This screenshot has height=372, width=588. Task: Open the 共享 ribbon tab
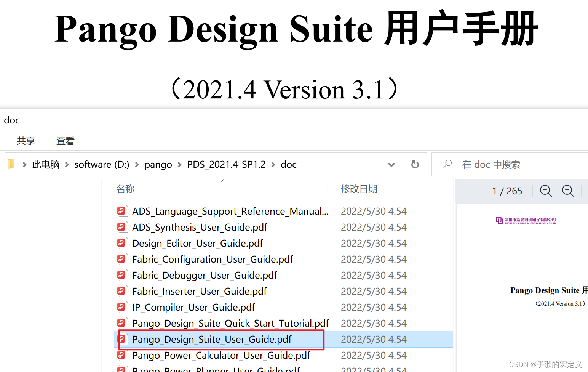[26, 141]
